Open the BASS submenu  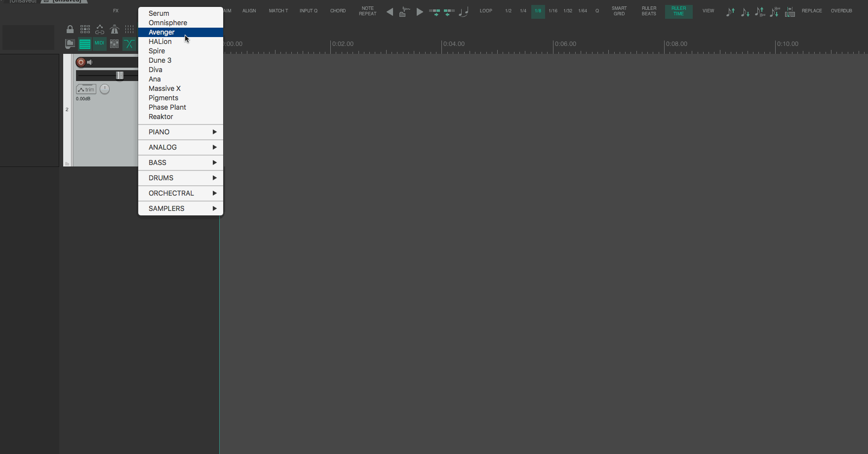tap(181, 163)
